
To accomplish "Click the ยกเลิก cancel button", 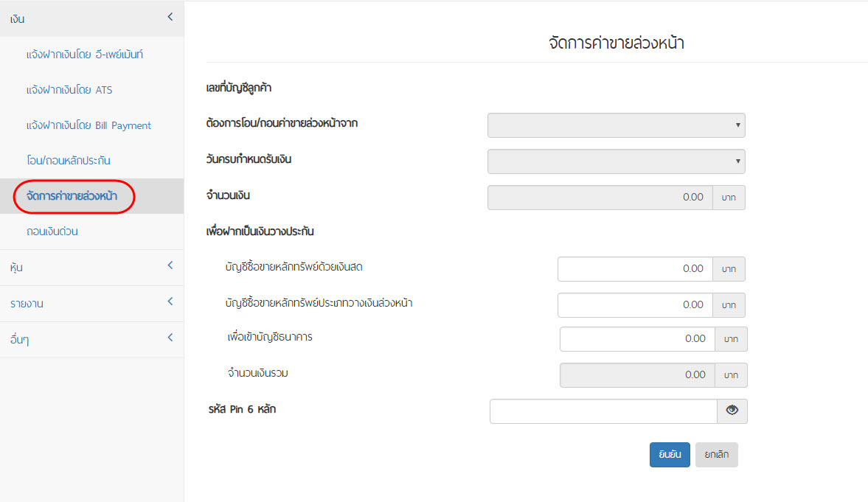I will 716,454.
